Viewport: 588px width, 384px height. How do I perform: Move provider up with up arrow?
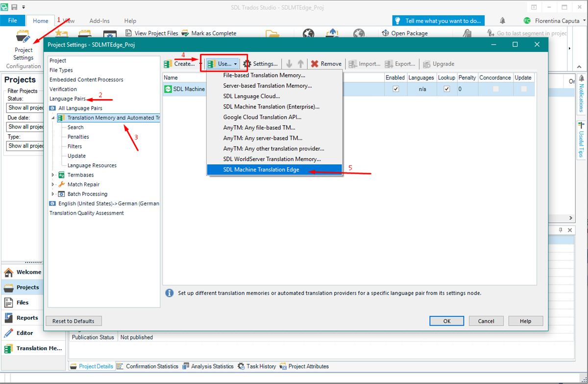tap(300, 64)
